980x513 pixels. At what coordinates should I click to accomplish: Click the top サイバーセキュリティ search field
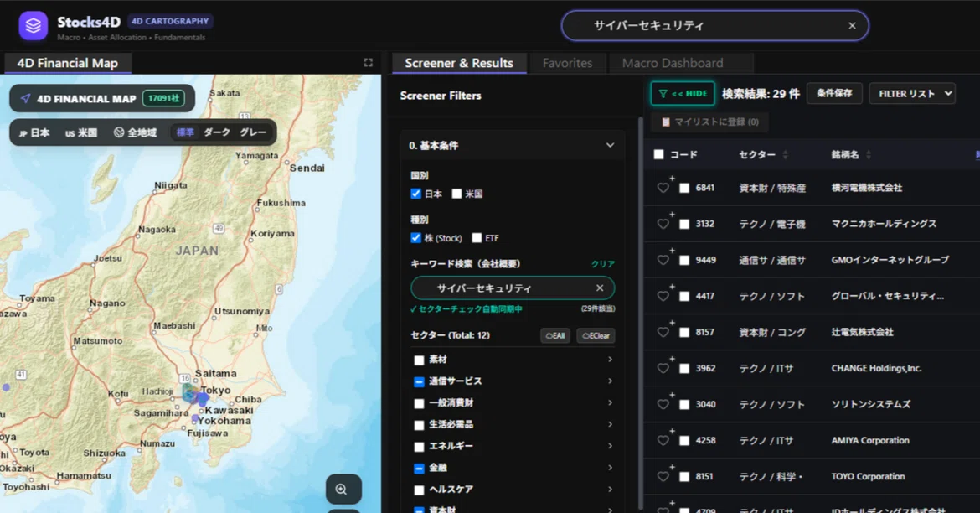(715, 26)
